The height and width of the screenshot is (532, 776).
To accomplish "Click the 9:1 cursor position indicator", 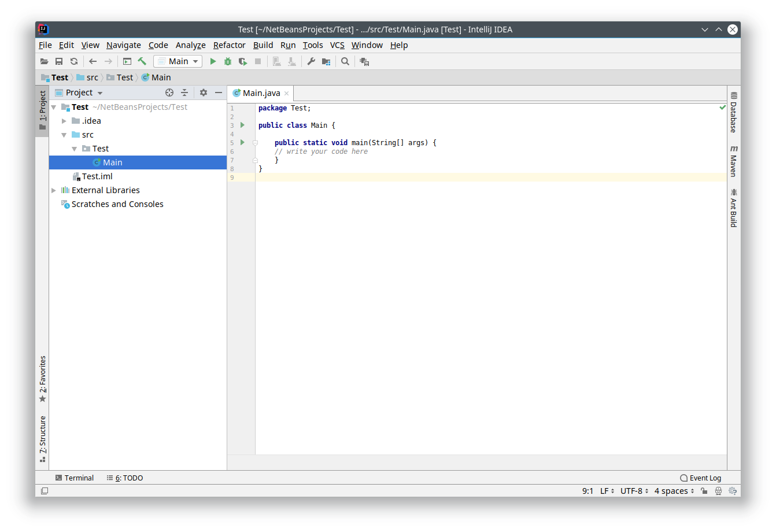I will pyautogui.click(x=587, y=491).
